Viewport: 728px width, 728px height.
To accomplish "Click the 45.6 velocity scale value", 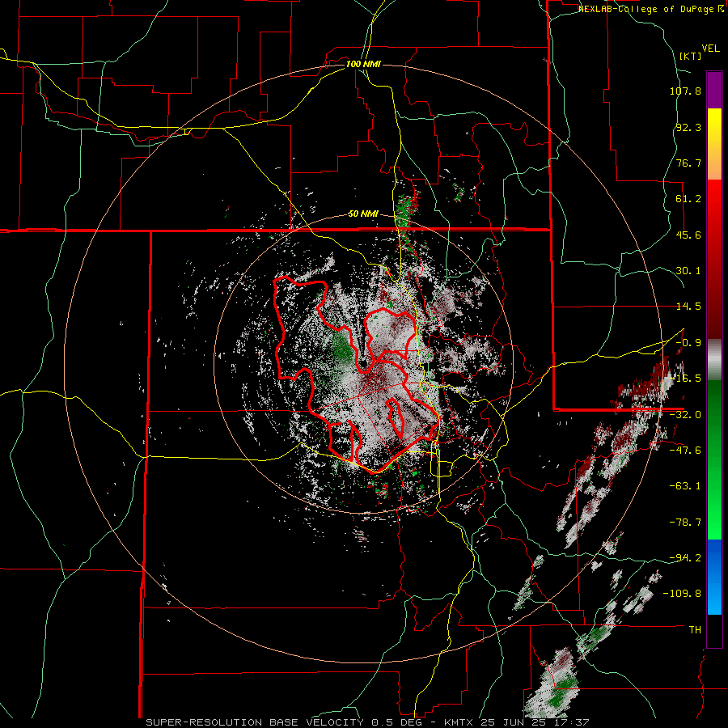I will click(x=688, y=235).
